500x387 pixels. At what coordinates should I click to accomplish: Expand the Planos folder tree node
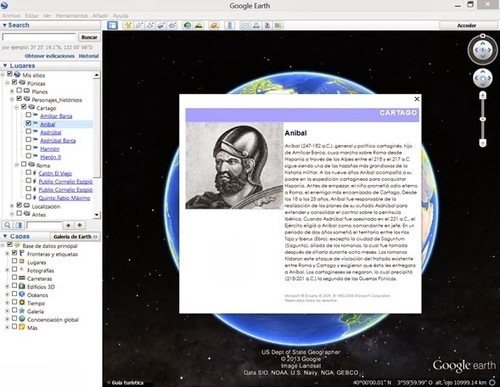[12, 91]
